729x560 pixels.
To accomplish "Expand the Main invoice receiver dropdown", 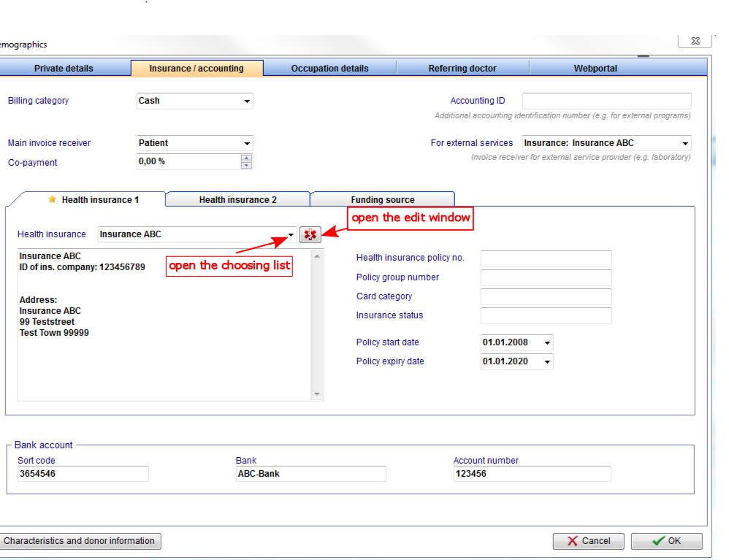I will 247,143.
